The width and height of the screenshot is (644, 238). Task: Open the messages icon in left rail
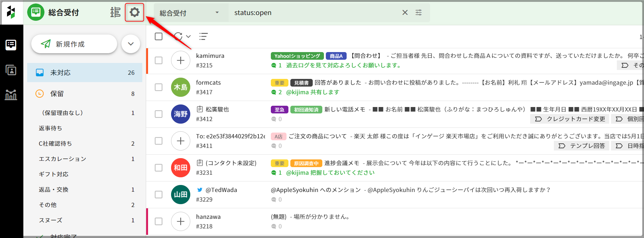click(x=11, y=45)
